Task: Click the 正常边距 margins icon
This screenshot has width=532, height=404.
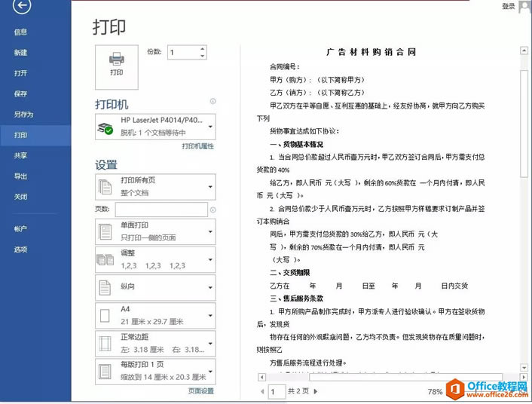Action: pyautogui.click(x=105, y=344)
